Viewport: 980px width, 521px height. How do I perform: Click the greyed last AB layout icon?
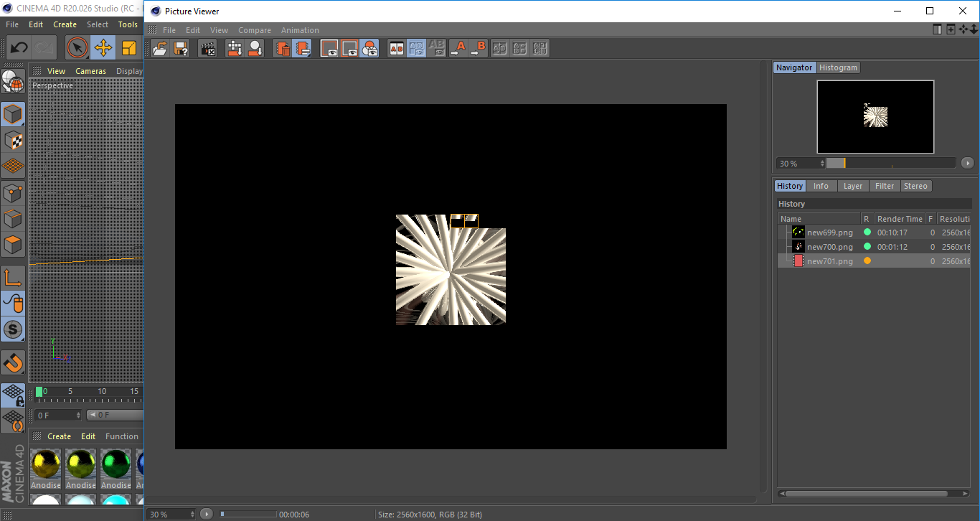click(x=540, y=48)
